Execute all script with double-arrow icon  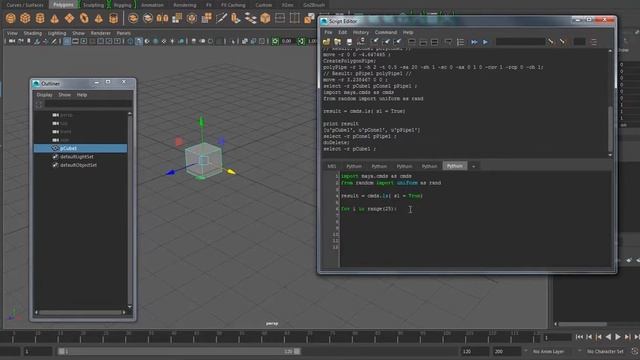(x=474, y=42)
